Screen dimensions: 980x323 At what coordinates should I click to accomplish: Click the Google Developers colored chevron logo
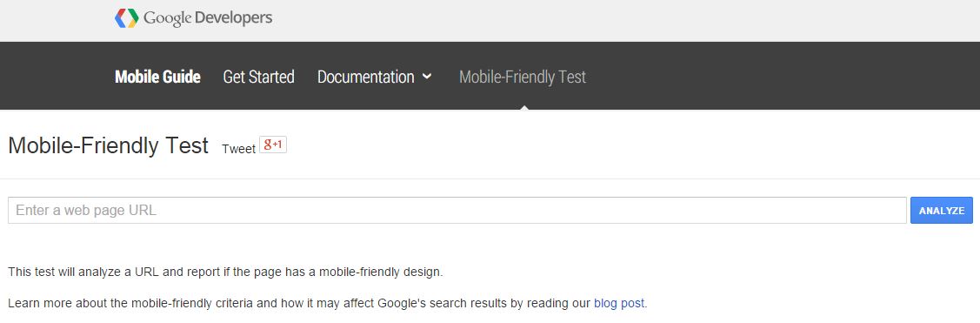pyautogui.click(x=126, y=18)
